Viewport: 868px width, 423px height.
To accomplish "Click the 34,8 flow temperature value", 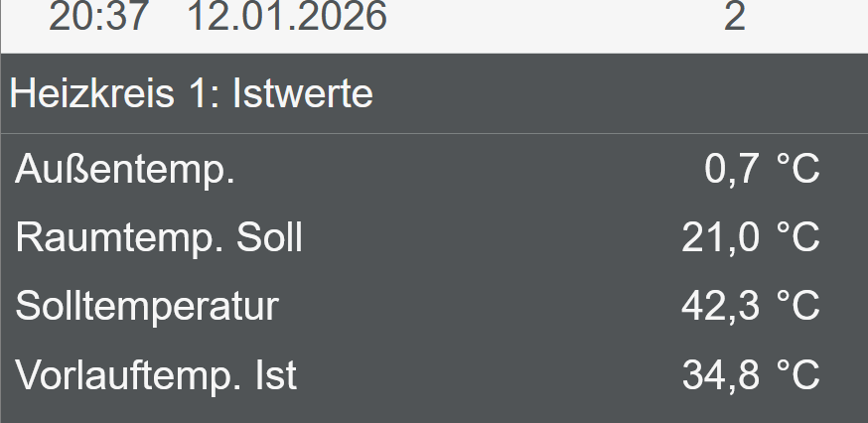I will pos(720,375).
